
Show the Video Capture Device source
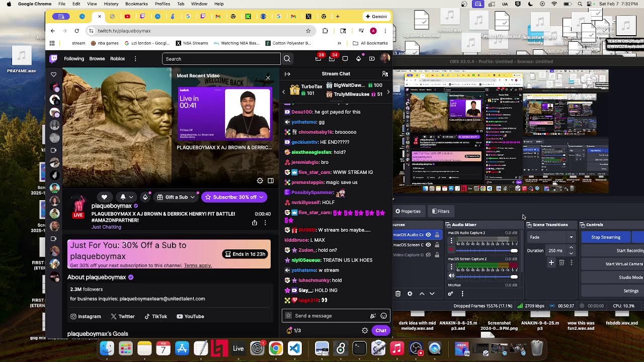click(x=428, y=255)
